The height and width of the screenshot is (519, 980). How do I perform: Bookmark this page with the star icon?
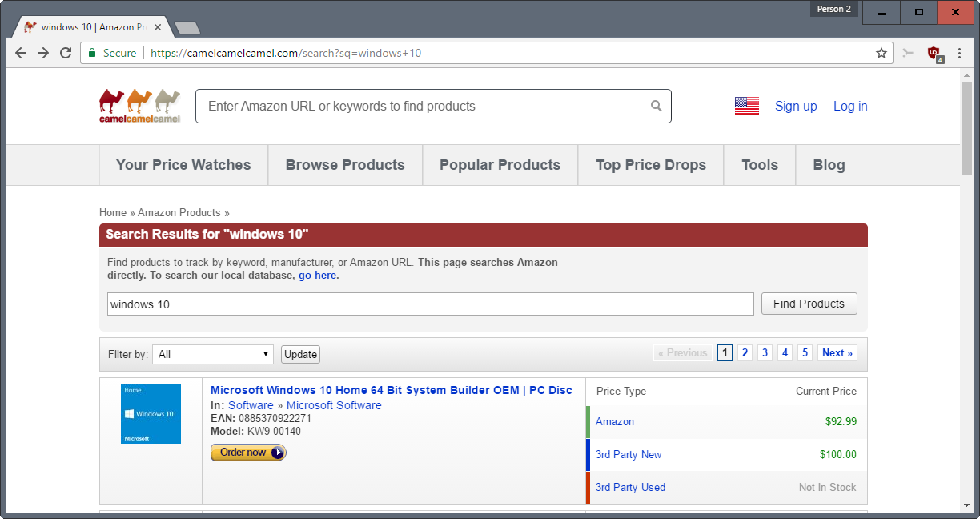[882, 53]
